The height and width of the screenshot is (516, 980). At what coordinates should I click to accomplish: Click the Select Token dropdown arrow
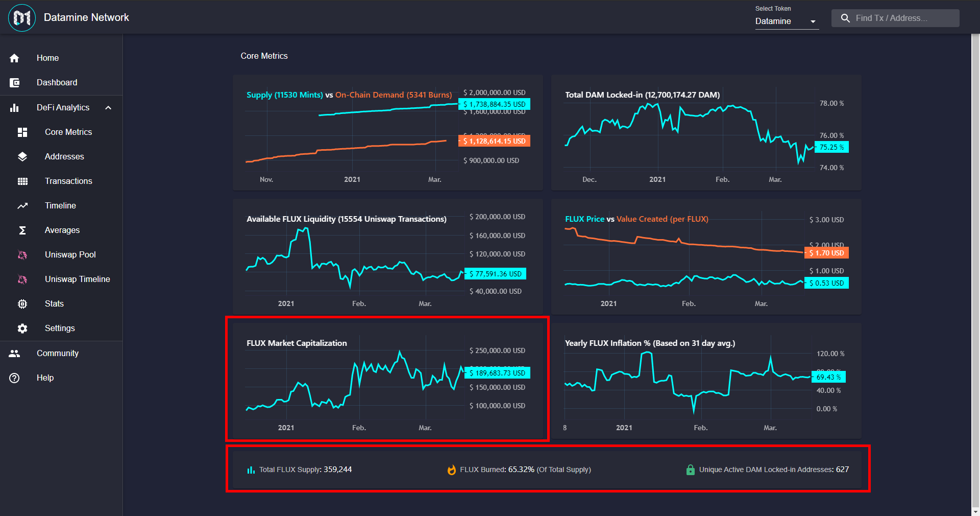point(813,21)
